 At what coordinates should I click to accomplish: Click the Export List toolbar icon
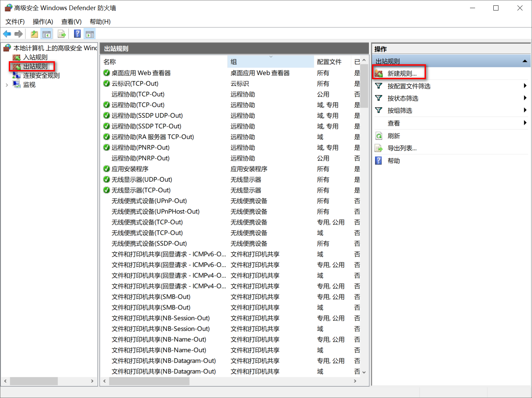[x=62, y=34]
